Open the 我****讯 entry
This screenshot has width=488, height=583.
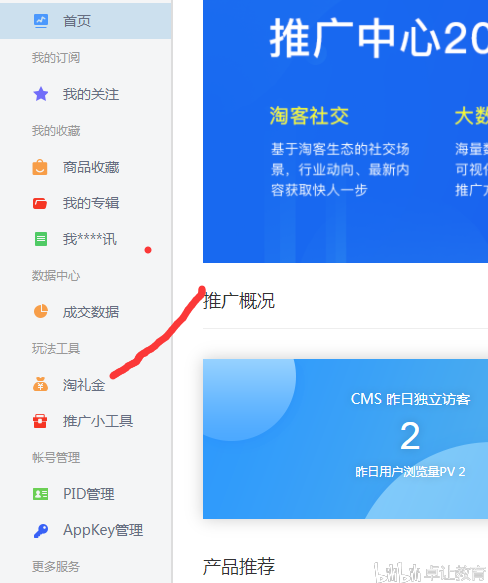point(90,239)
